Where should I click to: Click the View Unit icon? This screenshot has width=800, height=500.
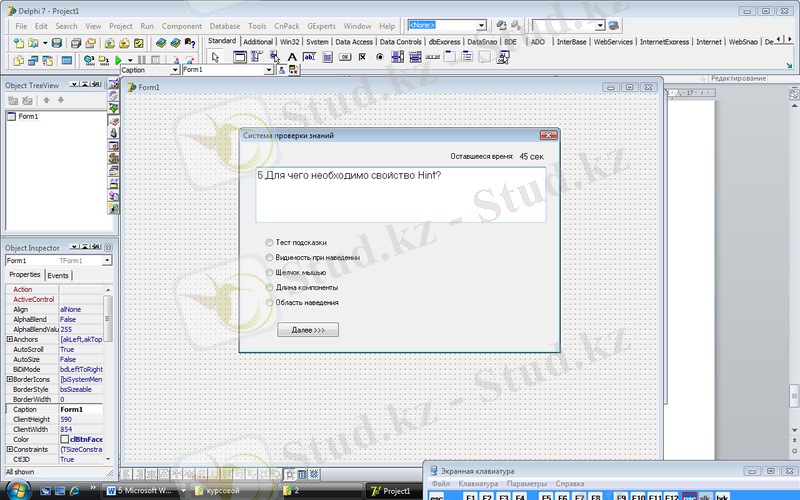pos(18,61)
